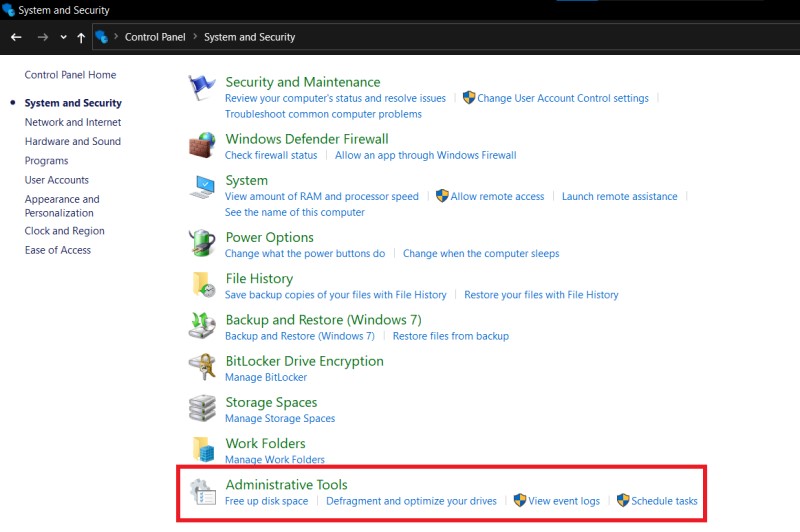Go up one level with up arrow
The width and height of the screenshot is (800, 532).
pos(81,37)
